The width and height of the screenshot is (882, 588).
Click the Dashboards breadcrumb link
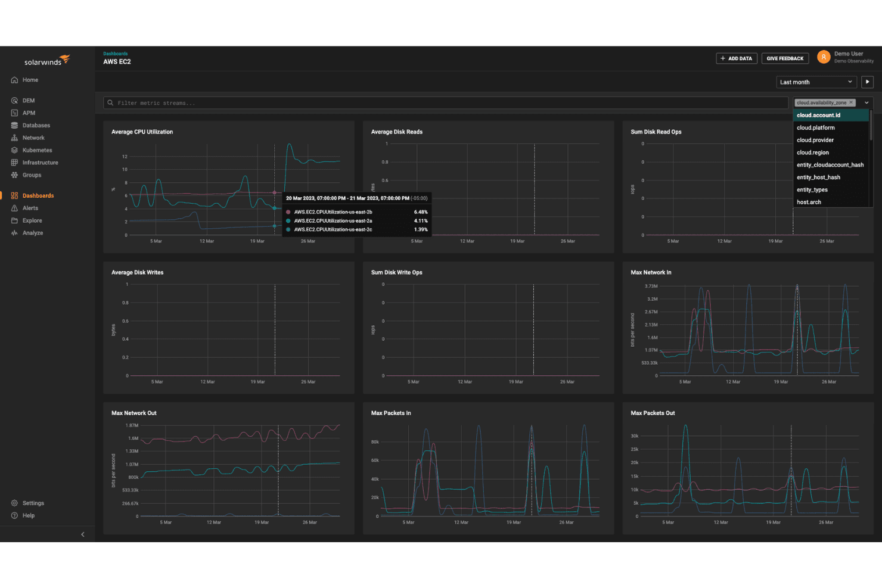click(116, 54)
